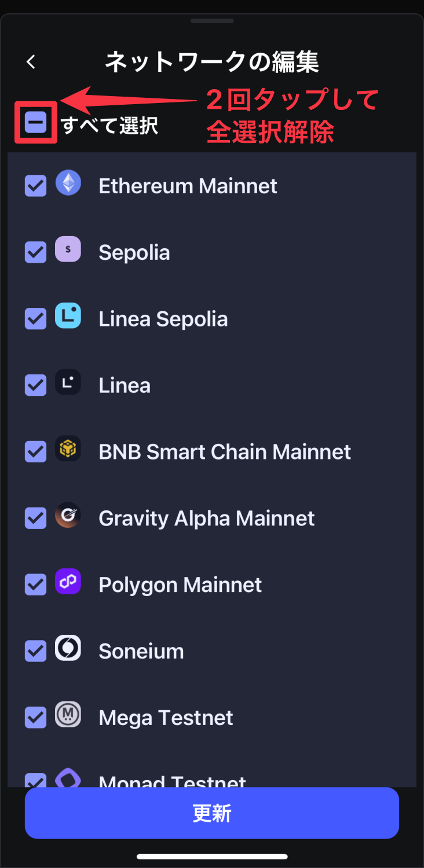Tap the Soneium network icon

pos(68,649)
